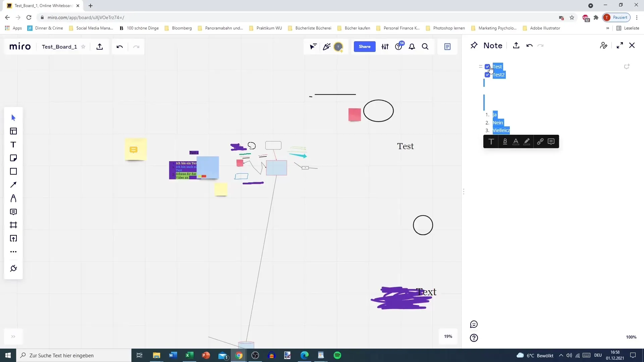Viewport: 644px width, 362px height.
Task: Select the Shape rectangle tool
Action: pyautogui.click(x=13, y=171)
